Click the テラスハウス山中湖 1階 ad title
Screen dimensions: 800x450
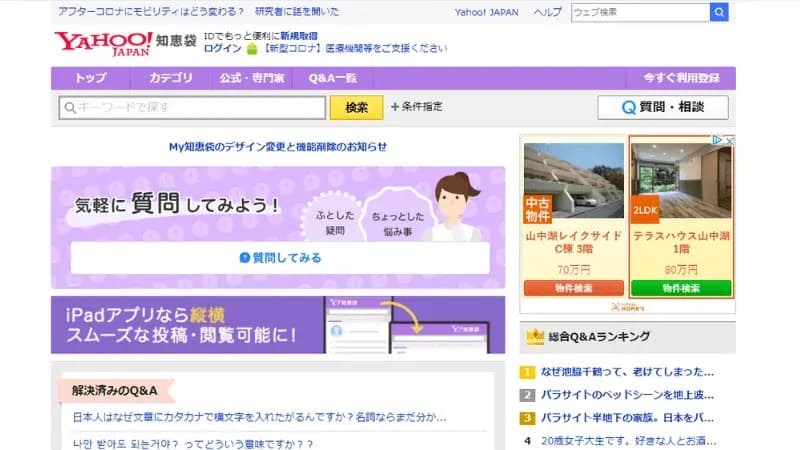click(681, 242)
